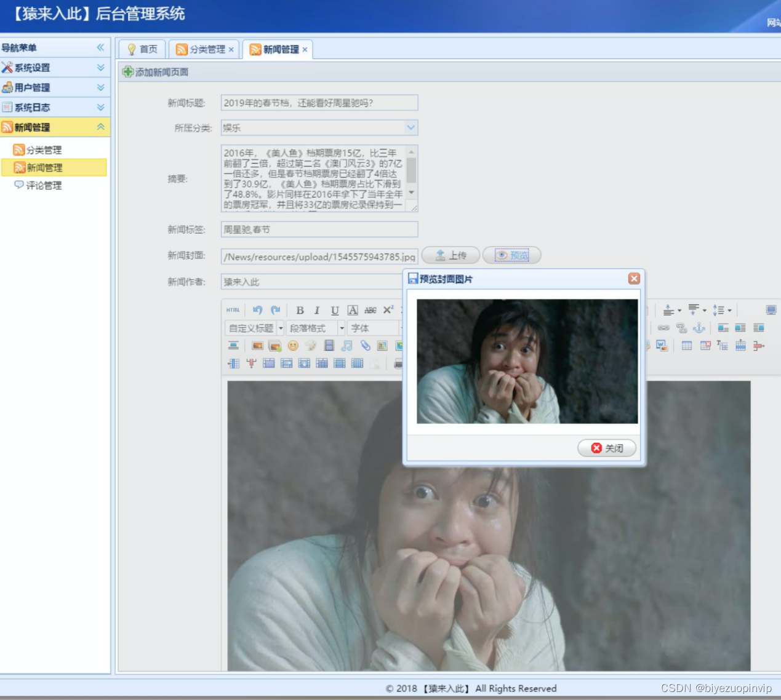
Task: Insert a single image via upload icon
Action: coord(257,346)
